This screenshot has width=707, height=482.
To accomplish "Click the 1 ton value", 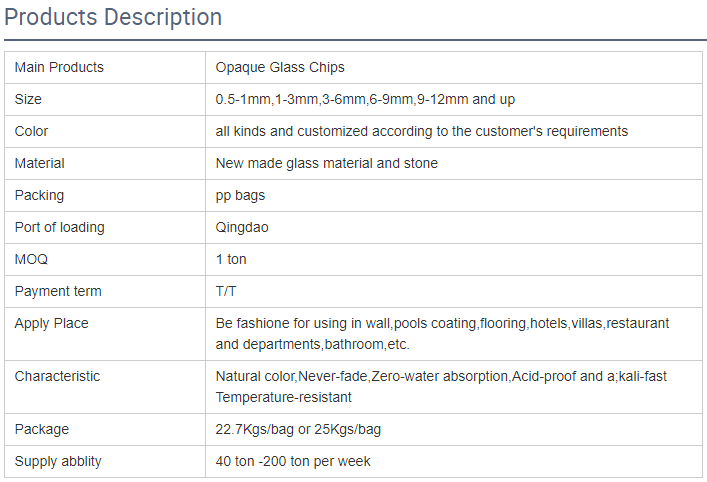I will 231,259.
